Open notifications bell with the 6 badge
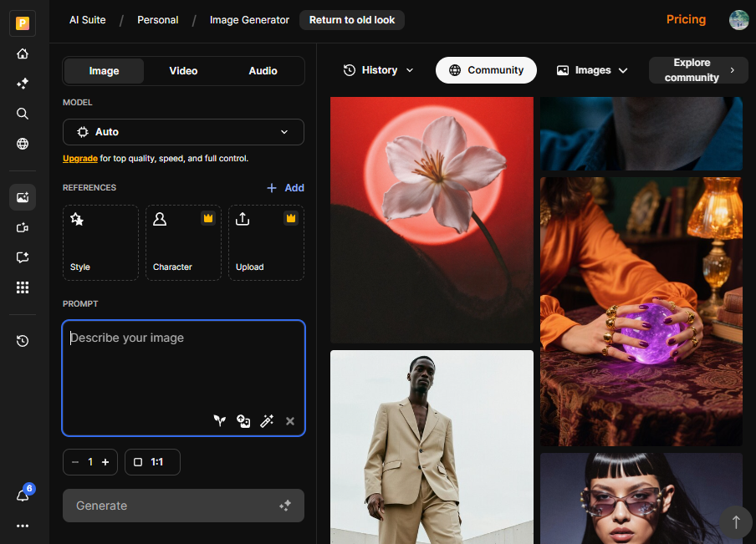 [x=23, y=496]
